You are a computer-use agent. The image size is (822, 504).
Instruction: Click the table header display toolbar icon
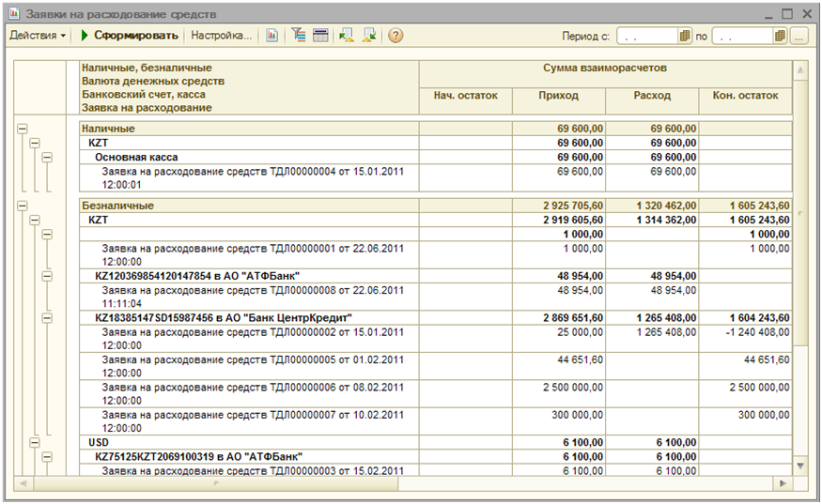click(x=320, y=36)
